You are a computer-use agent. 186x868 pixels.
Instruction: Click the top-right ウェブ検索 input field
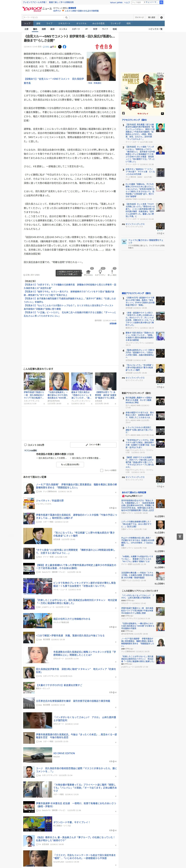coord(145,2)
